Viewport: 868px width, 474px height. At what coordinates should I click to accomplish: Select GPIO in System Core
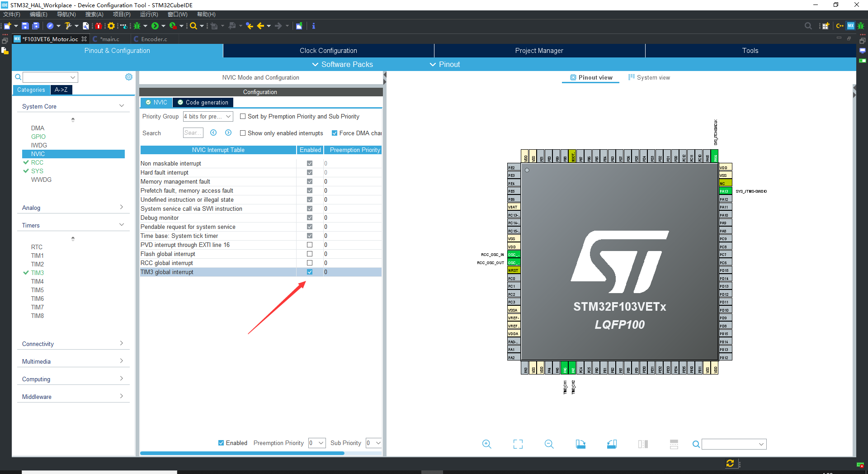coord(38,137)
